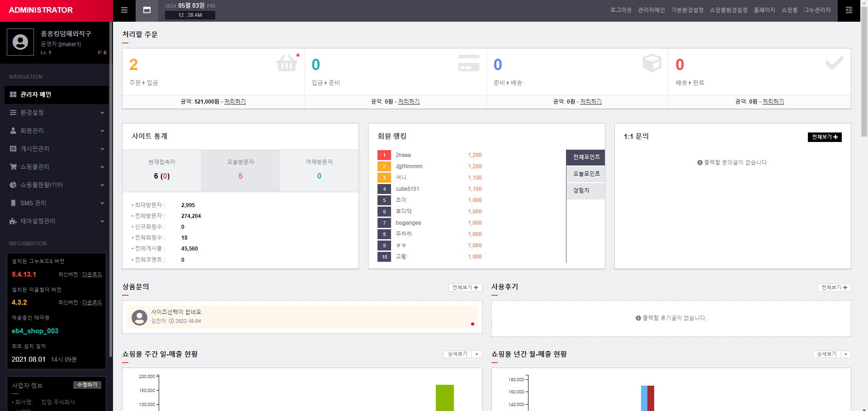868x411 pixels.
Task: Click 전체보기 button in 1:1 문의 panel
Action: point(824,137)
